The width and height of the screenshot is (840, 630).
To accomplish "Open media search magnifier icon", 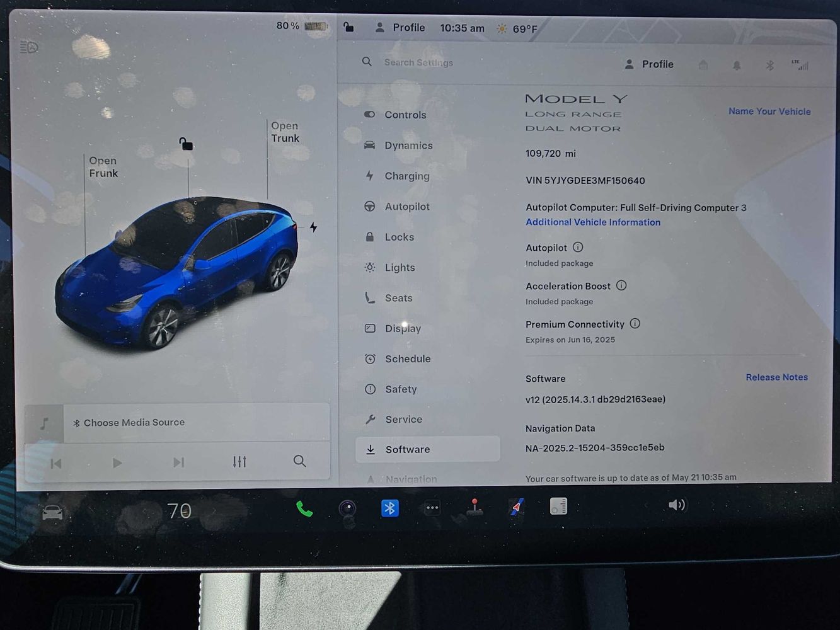I will pos(300,461).
